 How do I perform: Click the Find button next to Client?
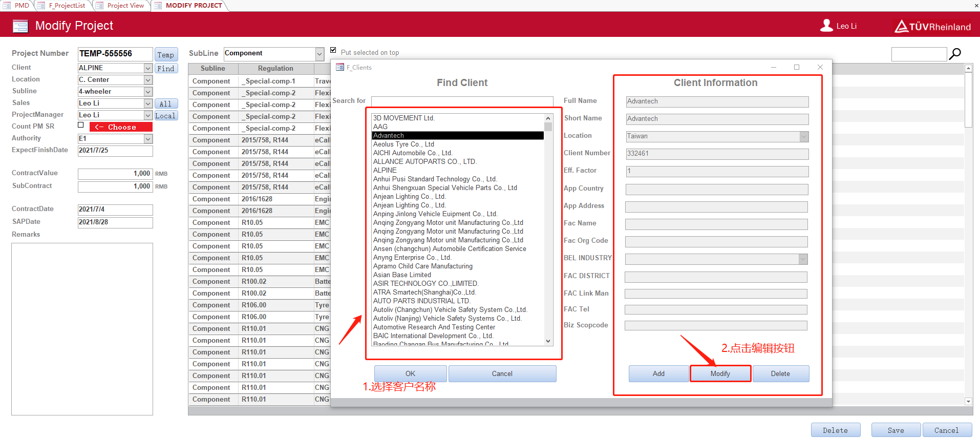[x=166, y=69]
